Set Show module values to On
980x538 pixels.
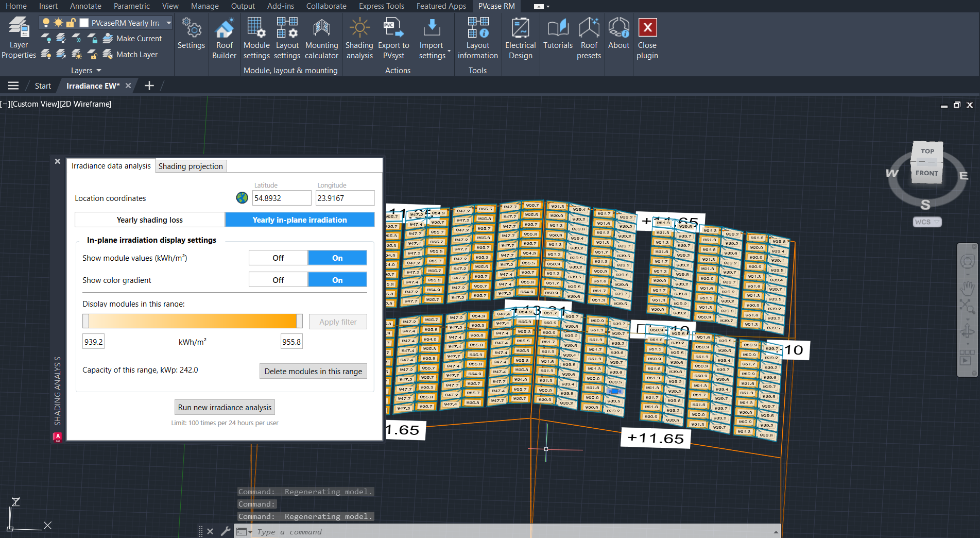pos(337,258)
